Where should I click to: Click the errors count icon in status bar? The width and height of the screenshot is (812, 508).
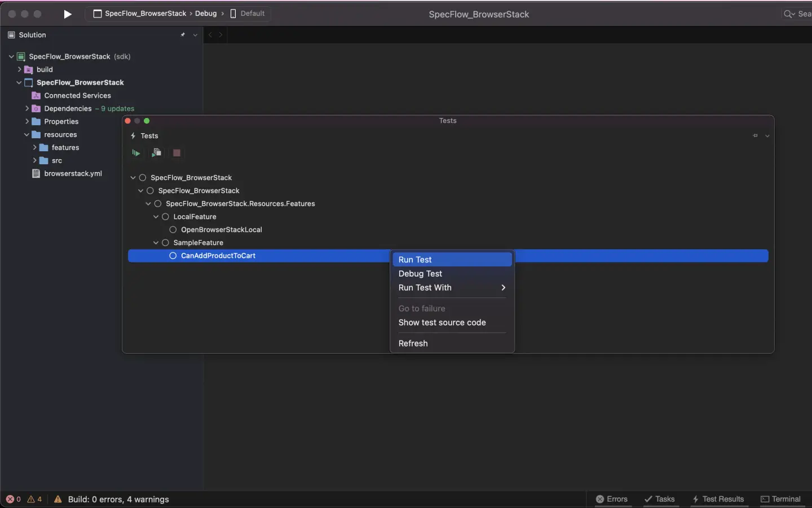pos(10,500)
